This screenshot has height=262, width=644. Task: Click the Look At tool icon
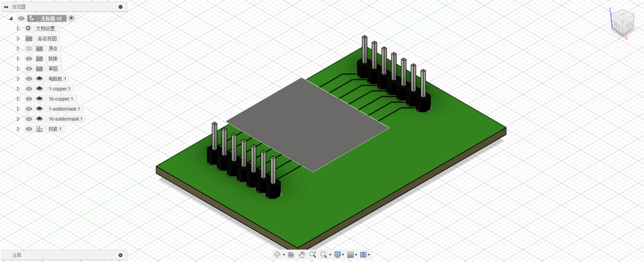291,255
